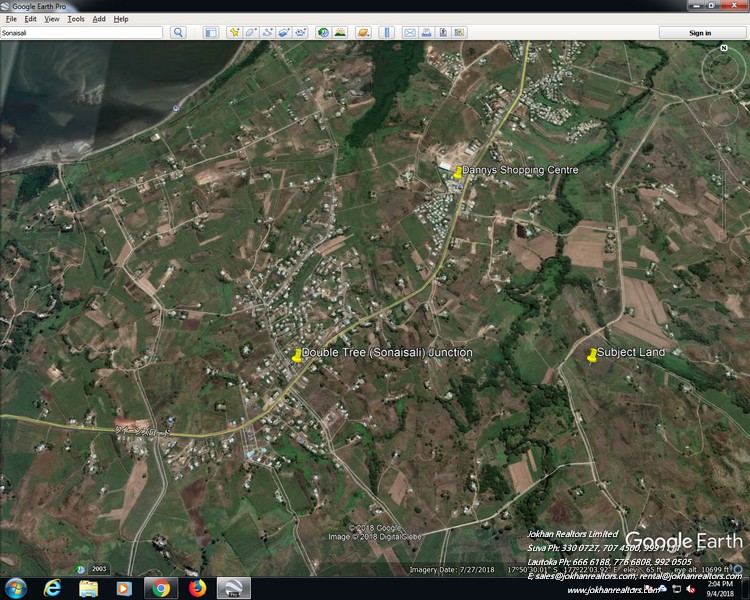Click the Sign in button

(701, 33)
